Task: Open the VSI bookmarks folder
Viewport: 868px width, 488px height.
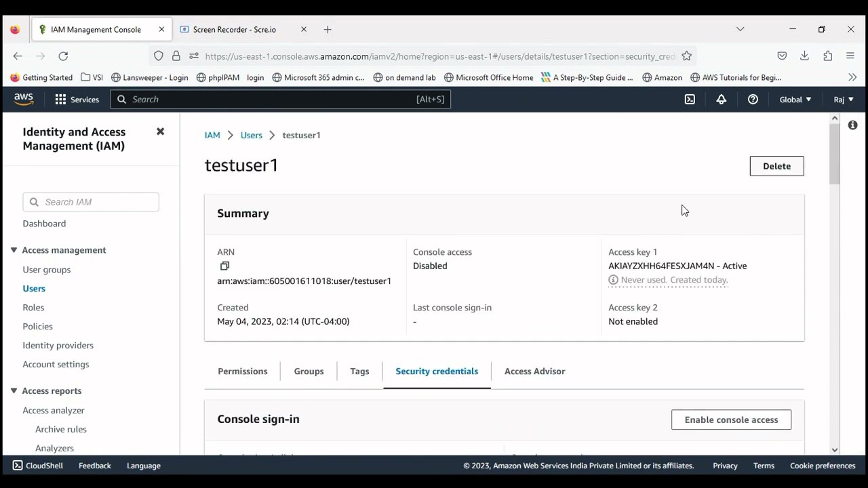Action: click(x=92, y=77)
